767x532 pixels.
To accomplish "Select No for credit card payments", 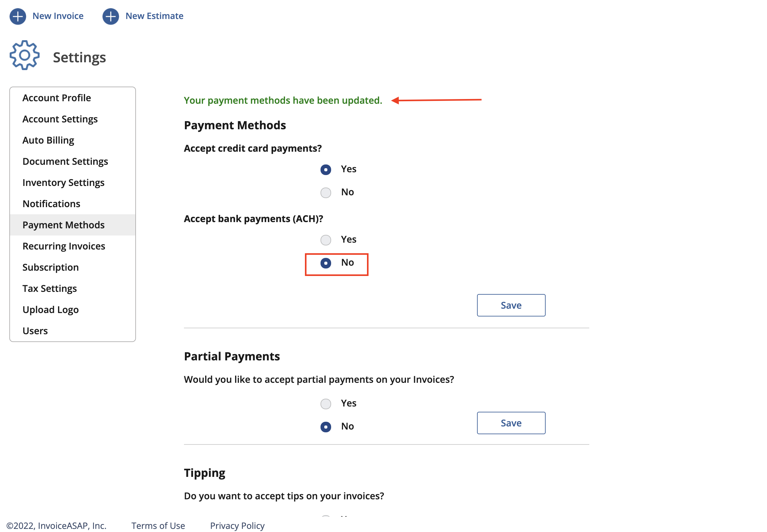I will (x=326, y=192).
